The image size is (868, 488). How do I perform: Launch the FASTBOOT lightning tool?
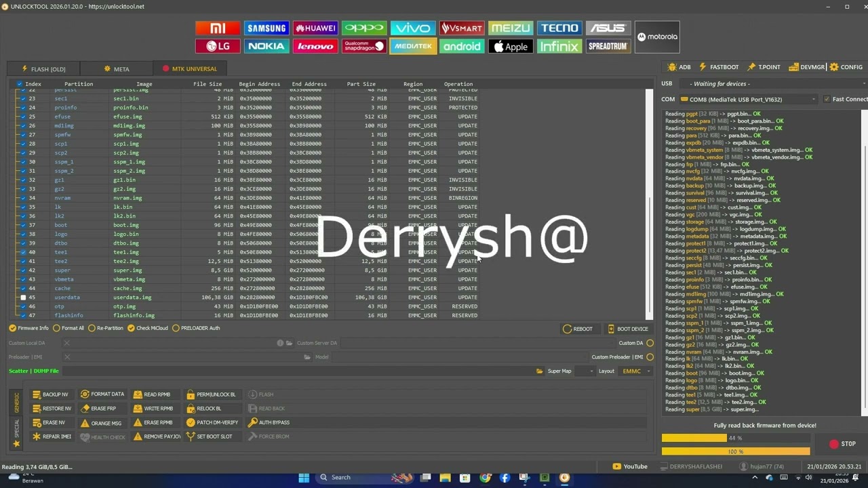click(719, 67)
